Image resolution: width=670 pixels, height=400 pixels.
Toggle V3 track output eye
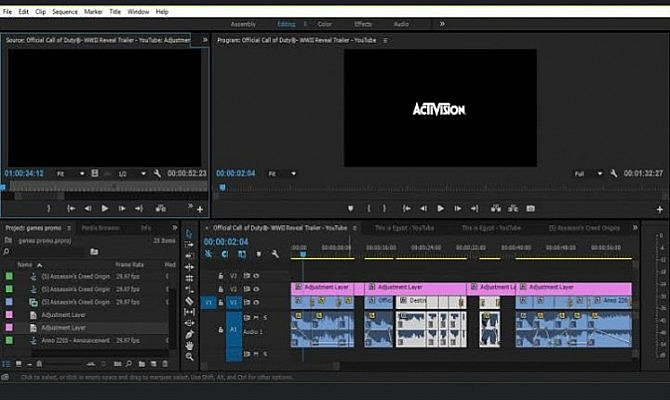(256, 276)
